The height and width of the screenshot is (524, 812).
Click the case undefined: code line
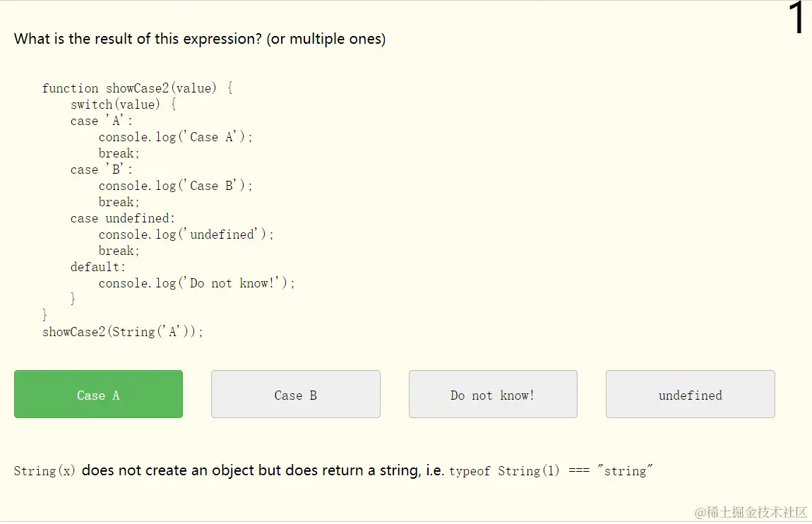pyautogui.click(x=123, y=218)
